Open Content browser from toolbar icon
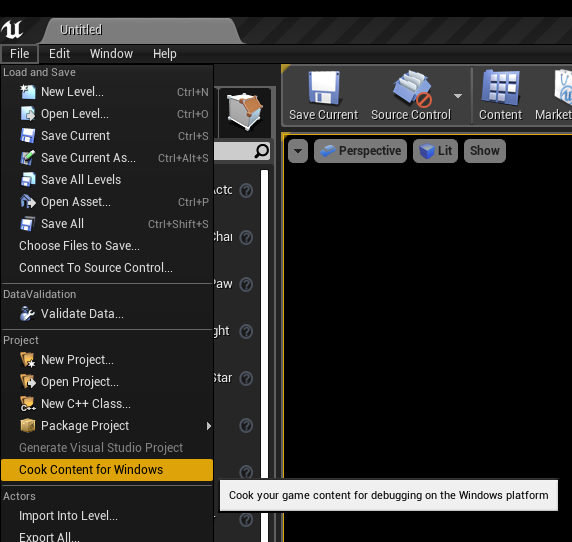 click(500, 88)
